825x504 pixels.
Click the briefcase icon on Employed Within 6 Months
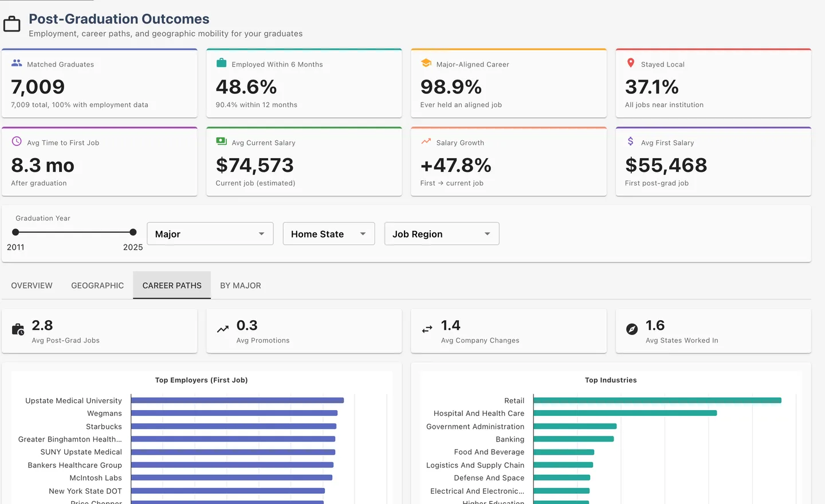(221, 63)
